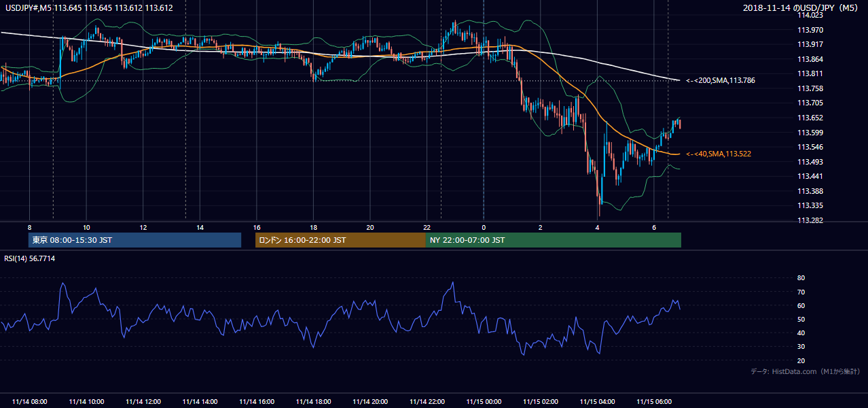Click hour tick 16 under the price chart
This screenshot has width=868, height=408.
tap(257, 227)
